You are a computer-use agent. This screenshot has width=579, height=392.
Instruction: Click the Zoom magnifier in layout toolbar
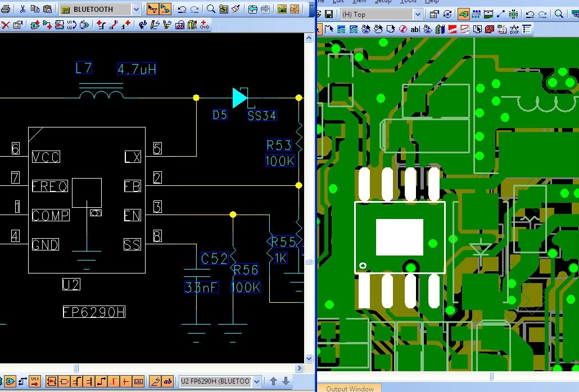pos(559,15)
